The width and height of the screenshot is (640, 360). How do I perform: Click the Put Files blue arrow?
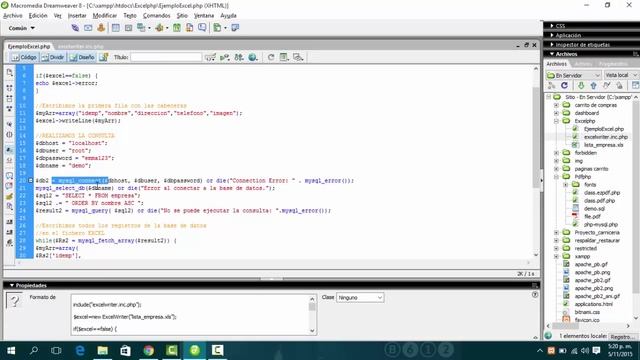click(593, 85)
